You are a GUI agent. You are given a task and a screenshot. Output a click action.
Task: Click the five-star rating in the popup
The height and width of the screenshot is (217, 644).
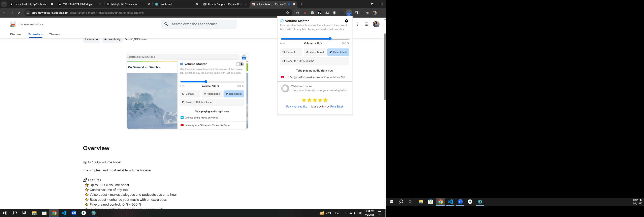tap(315, 100)
